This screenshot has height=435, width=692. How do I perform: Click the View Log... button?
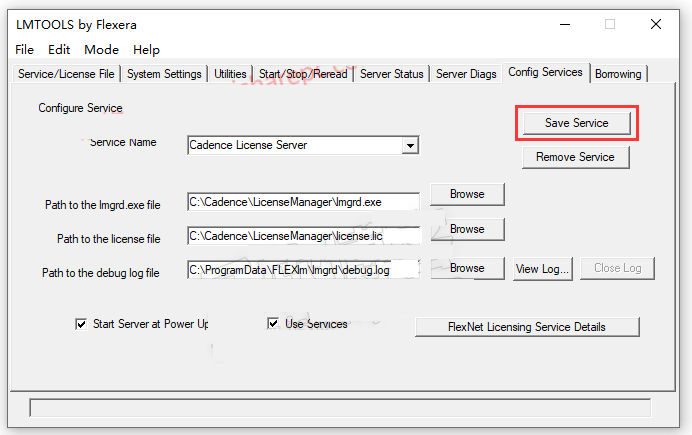click(x=543, y=269)
